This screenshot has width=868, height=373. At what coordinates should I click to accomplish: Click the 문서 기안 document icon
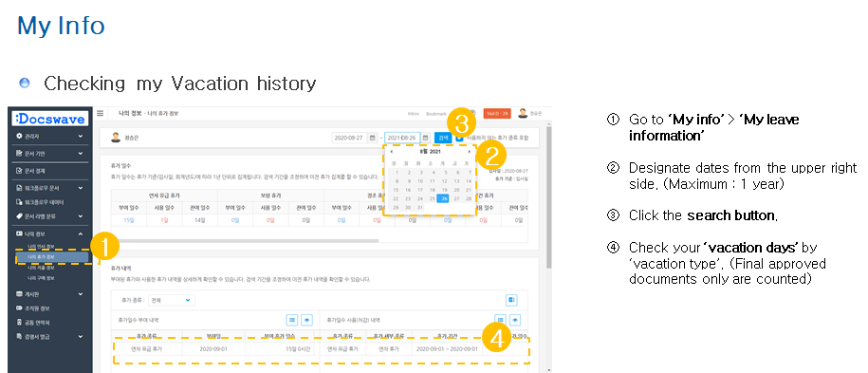(x=19, y=153)
